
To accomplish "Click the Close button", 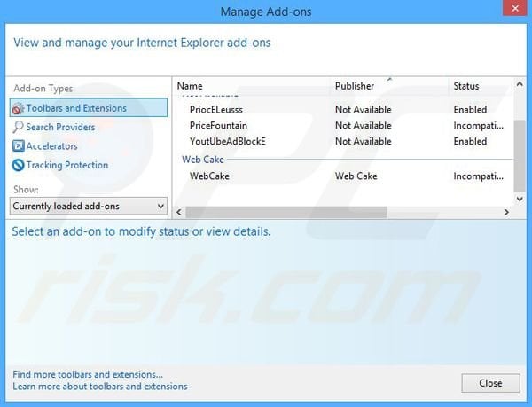I will [x=490, y=383].
